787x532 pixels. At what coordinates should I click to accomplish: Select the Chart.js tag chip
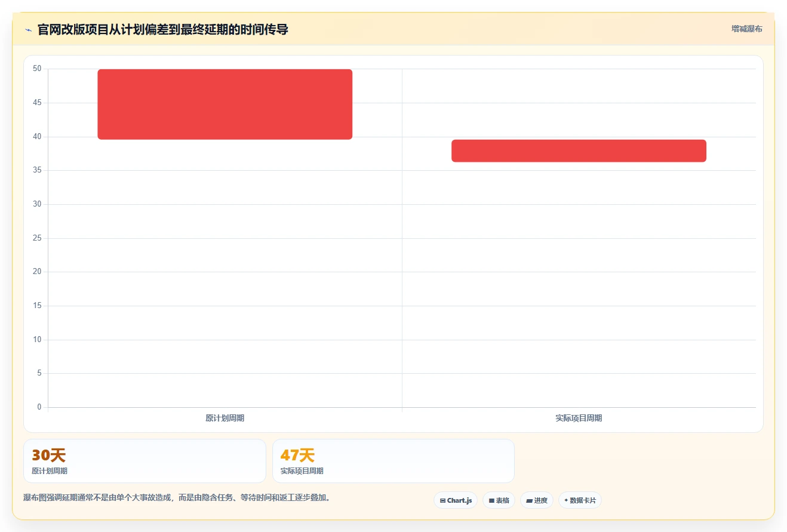[x=456, y=500]
